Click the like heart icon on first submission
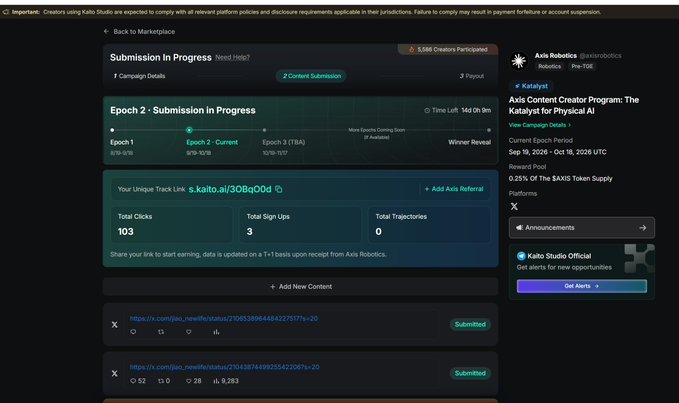679x403 pixels. click(189, 332)
